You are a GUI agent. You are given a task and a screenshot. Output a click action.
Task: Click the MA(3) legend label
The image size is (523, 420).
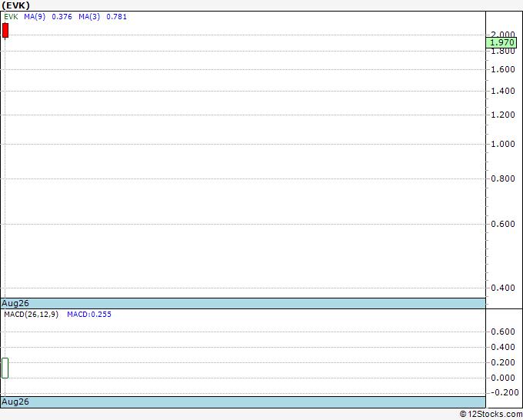89,17
